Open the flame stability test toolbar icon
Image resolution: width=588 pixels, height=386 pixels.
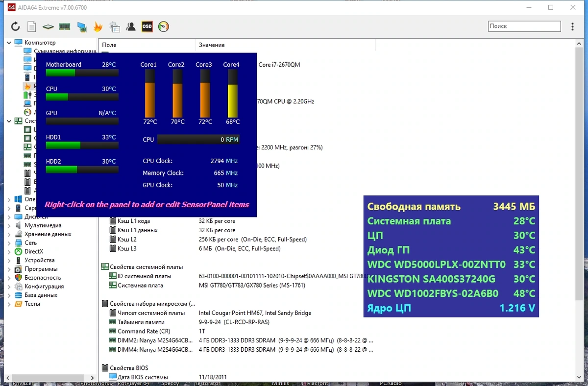tap(98, 26)
